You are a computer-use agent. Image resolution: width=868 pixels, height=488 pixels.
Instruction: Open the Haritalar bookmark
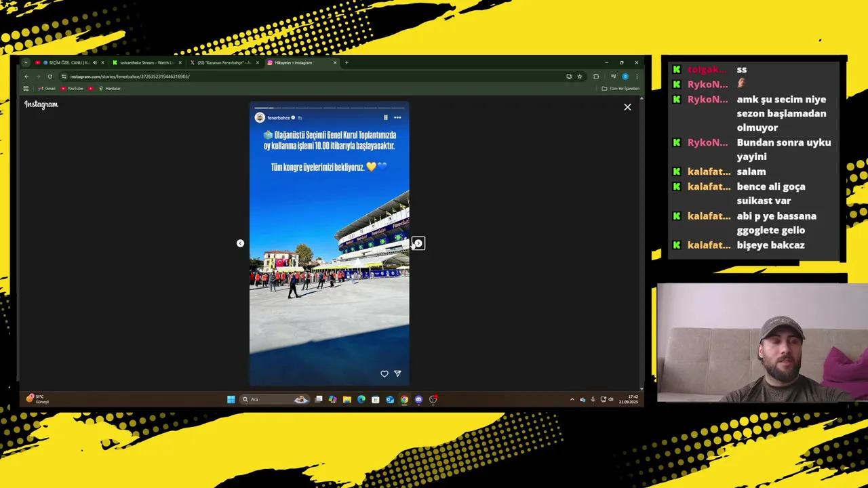pos(109,89)
